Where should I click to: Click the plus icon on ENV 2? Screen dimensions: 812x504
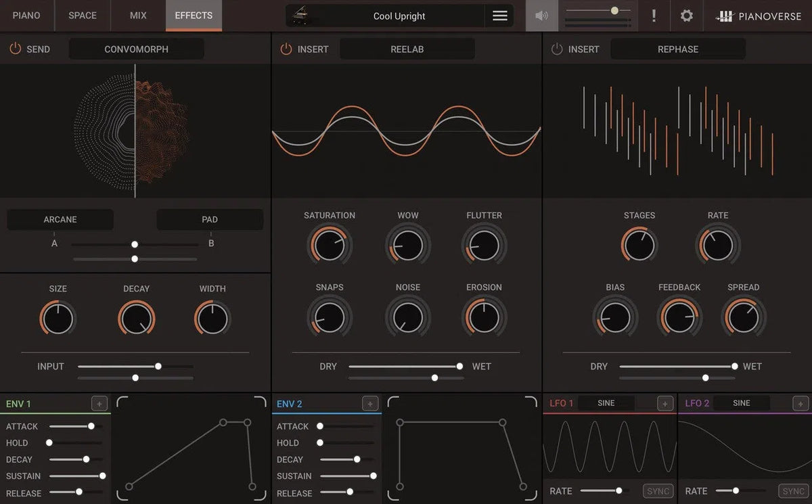(x=370, y=404)
